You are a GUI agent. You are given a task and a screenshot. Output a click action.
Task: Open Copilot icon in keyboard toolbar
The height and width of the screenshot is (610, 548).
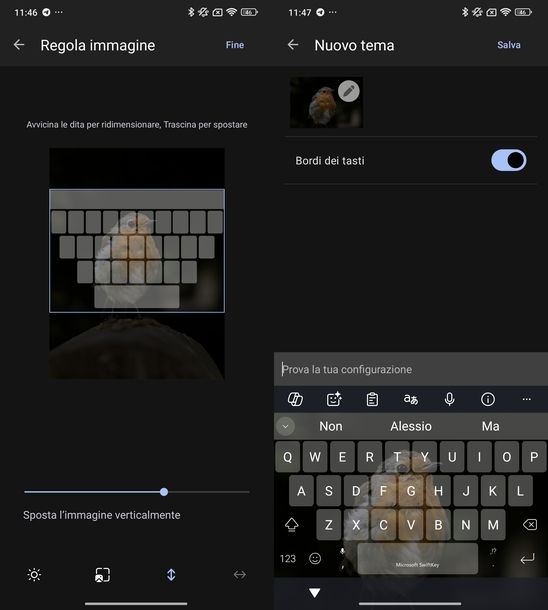pos(295,399)
